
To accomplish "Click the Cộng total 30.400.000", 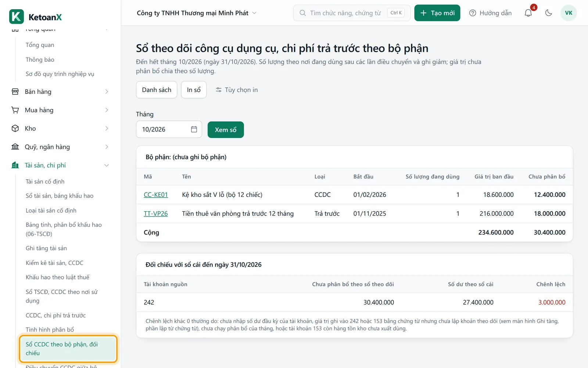I will 549,232.
